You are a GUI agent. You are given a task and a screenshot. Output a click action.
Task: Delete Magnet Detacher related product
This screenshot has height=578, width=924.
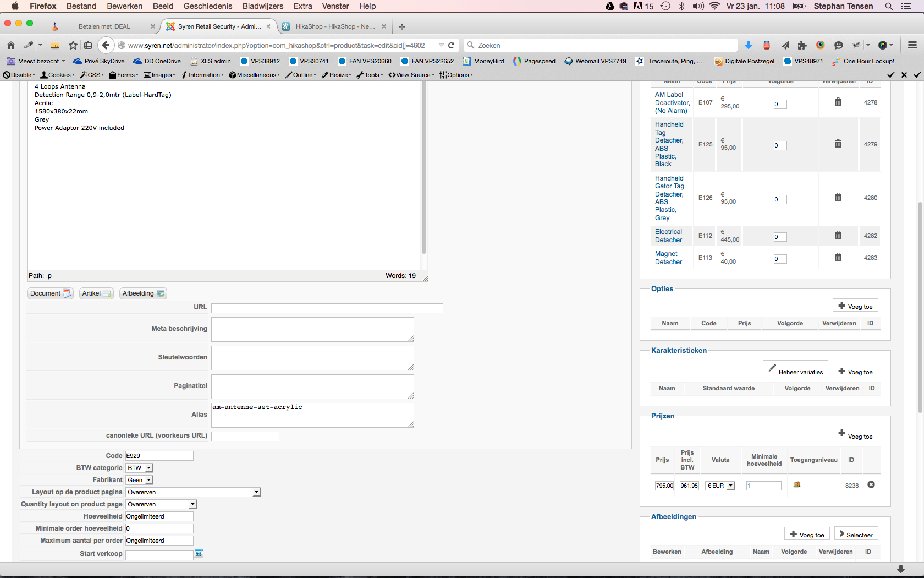(838, 257)
